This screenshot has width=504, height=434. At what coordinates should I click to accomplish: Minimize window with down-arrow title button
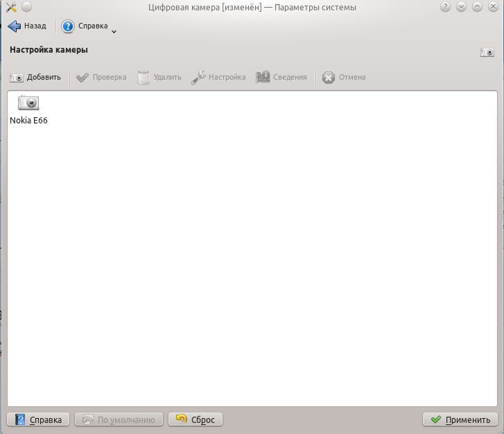(x=461, y=7)
